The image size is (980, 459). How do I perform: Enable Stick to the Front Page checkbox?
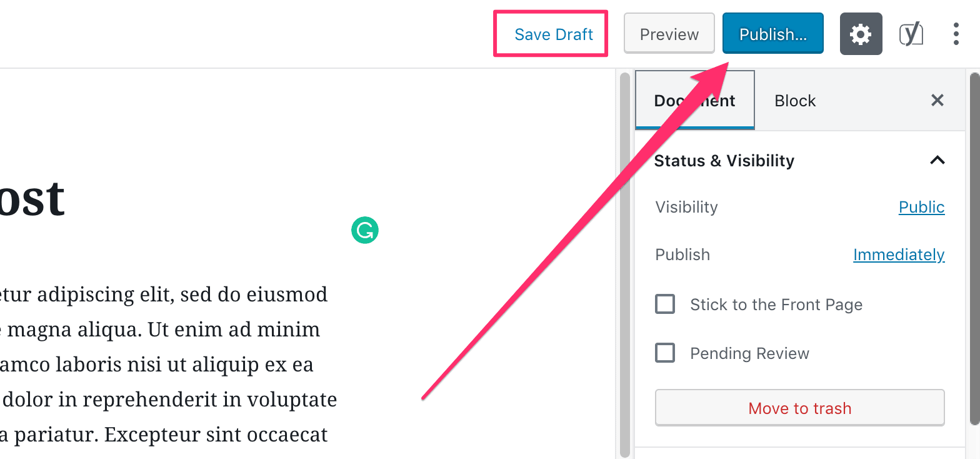point(664,305)
